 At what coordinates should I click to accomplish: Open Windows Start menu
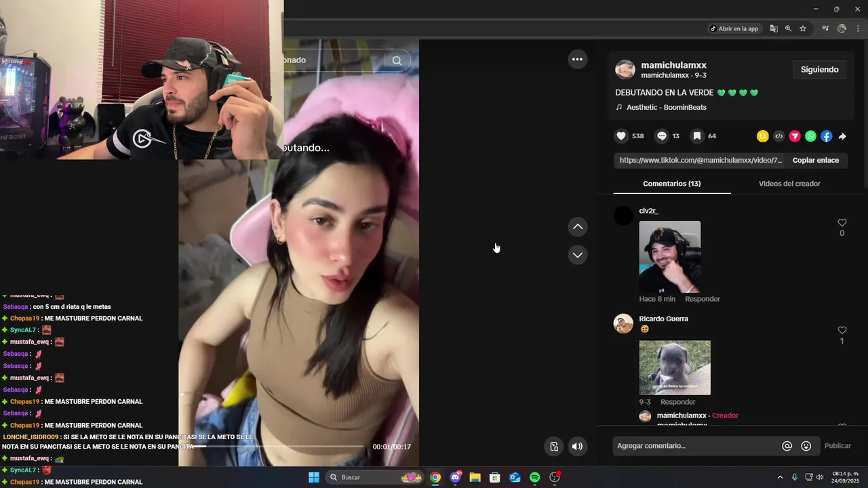click(314, 477)
